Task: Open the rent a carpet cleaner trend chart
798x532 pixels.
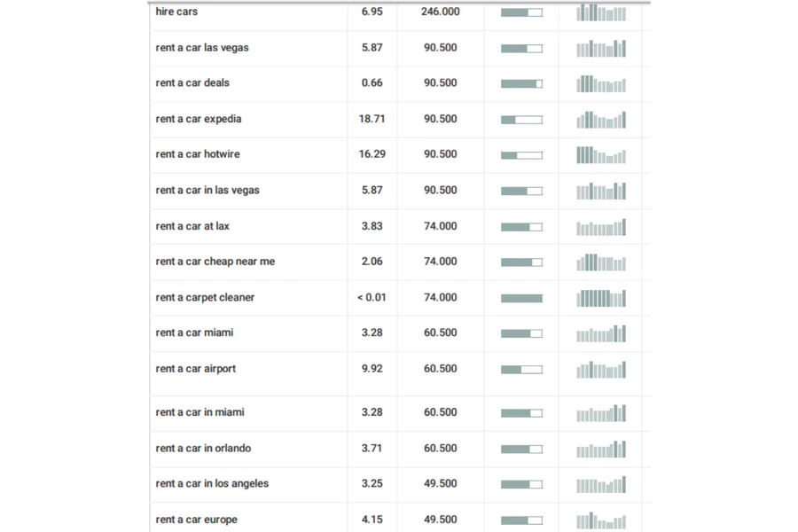Action: 601,298
